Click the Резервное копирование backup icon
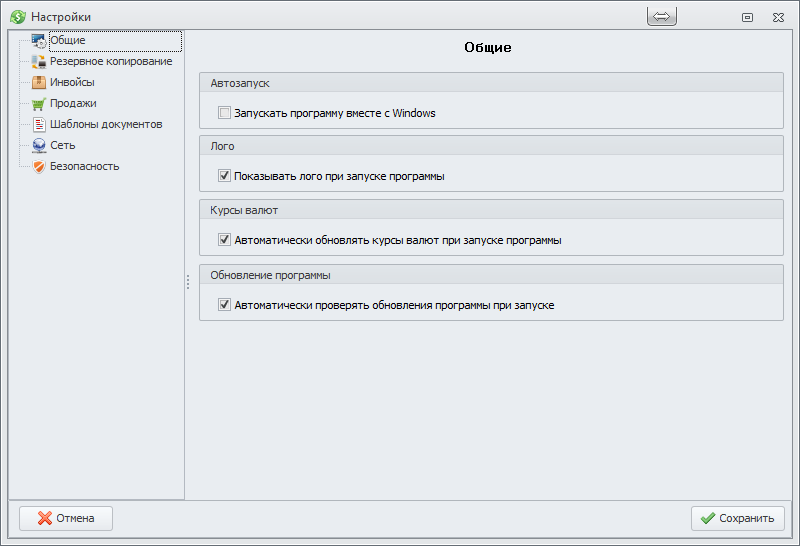Image resolution: width=800 pixels, height=546 pixels. point(39,62)
